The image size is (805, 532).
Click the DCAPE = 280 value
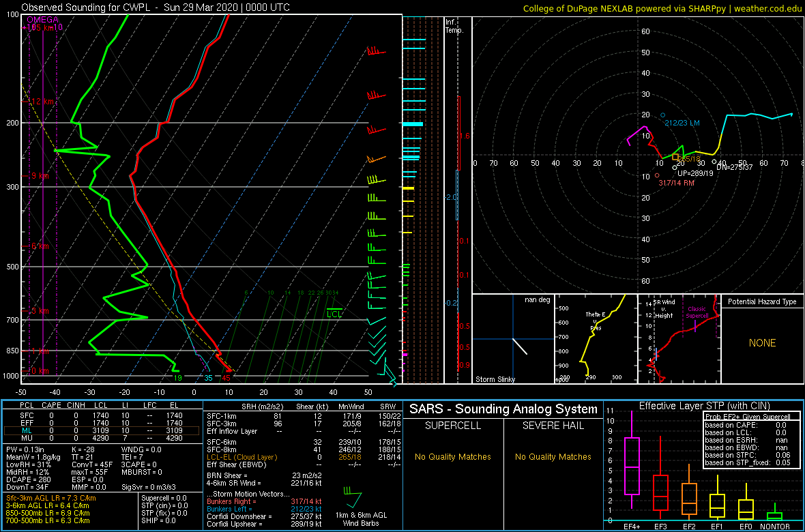pyautogui.click(x=28, y=479)
